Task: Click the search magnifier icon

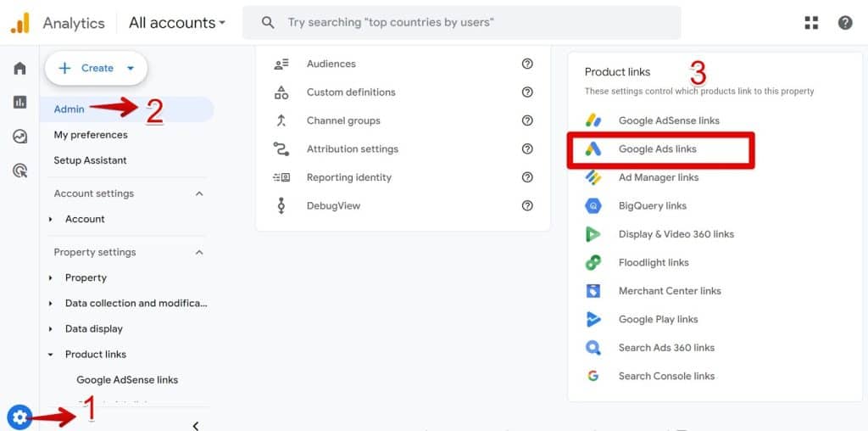Action: [x=268, y=23]
